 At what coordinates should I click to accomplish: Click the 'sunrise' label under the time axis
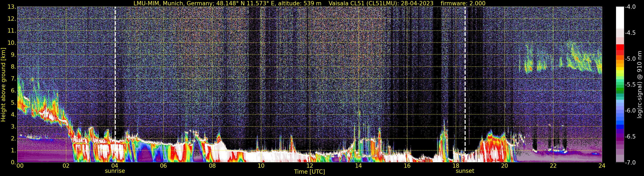(115, 171)
